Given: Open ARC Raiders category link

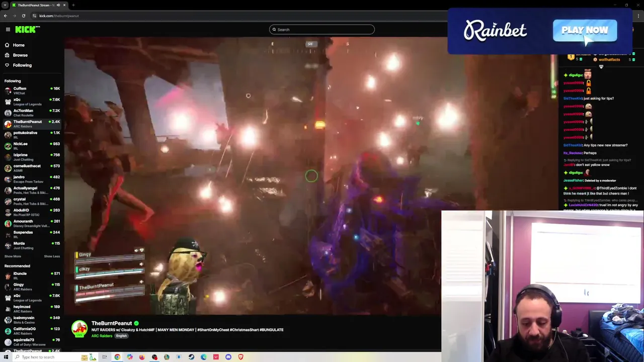Looking at the screenshot, I should (x=102, y=336).
